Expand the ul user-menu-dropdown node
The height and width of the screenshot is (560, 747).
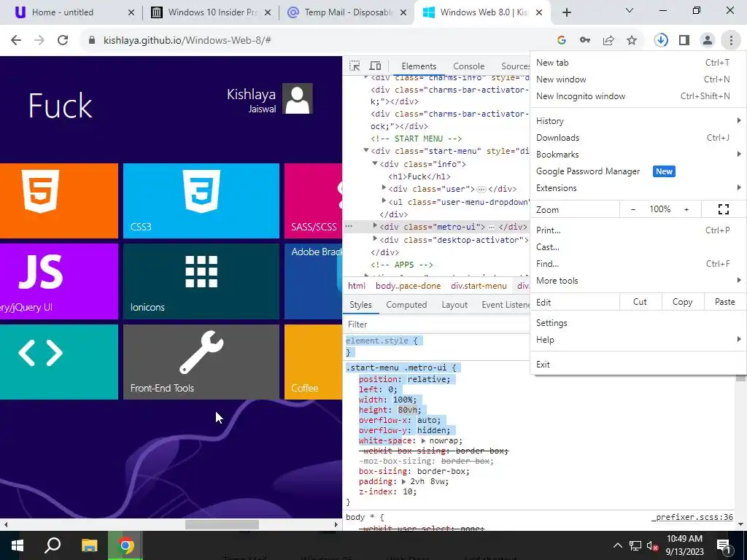coord(384,201)
